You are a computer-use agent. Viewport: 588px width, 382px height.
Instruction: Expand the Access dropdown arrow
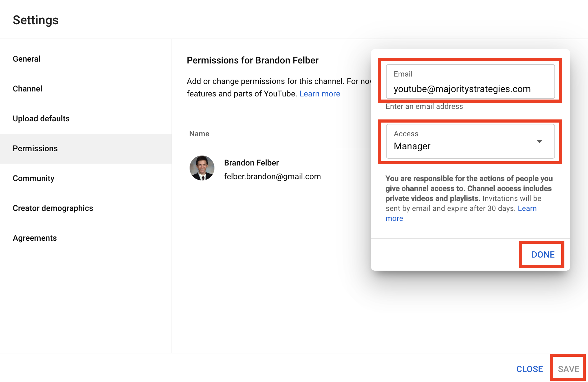(x=540, y=142)
